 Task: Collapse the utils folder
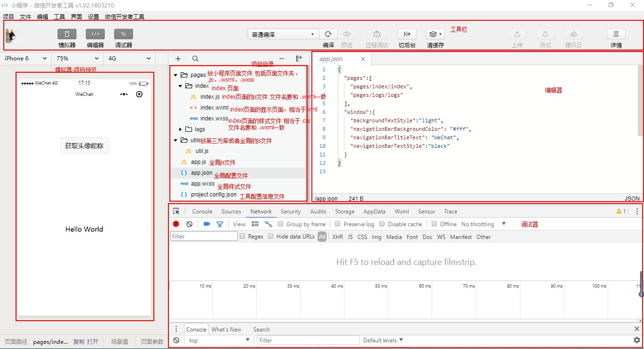click(x=176, y=140)
